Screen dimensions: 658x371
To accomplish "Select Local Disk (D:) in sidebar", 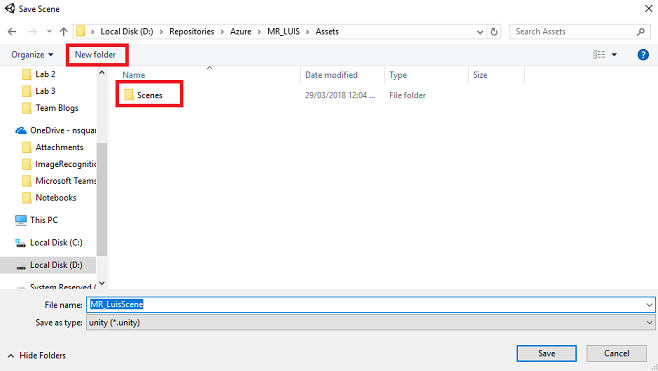I will pos(49,265).
